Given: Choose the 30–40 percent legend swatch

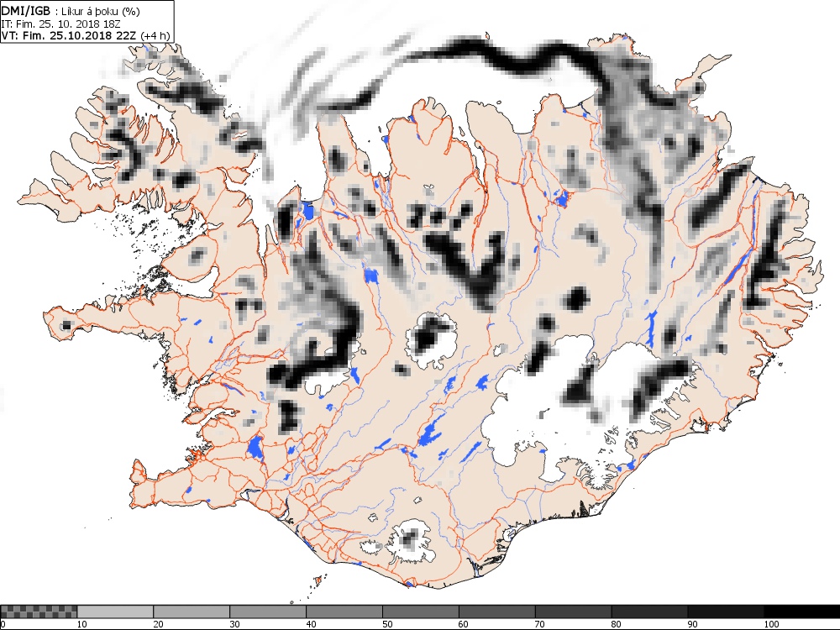Looking at the screenshot, I should click(268, 612).
